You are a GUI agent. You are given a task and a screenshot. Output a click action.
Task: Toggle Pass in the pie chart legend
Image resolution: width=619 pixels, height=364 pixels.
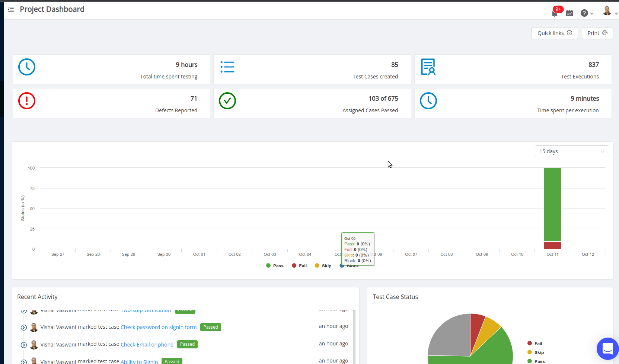coord(536,361)
